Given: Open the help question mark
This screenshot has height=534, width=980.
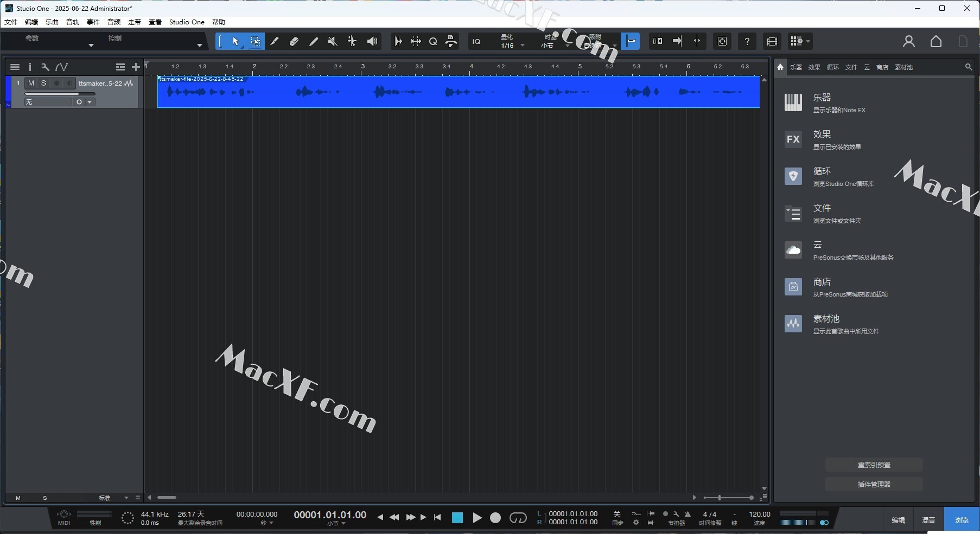Looking at the screenshot, I should 747,41.
